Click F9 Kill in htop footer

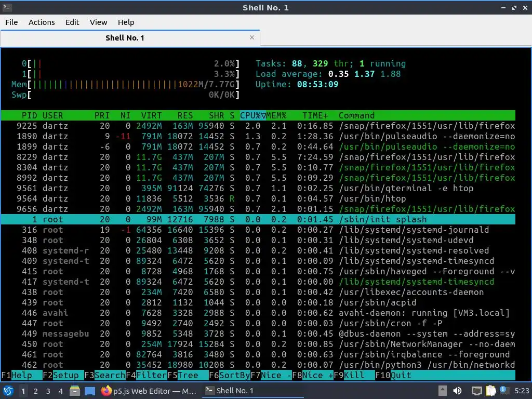(x=354, y=375)
